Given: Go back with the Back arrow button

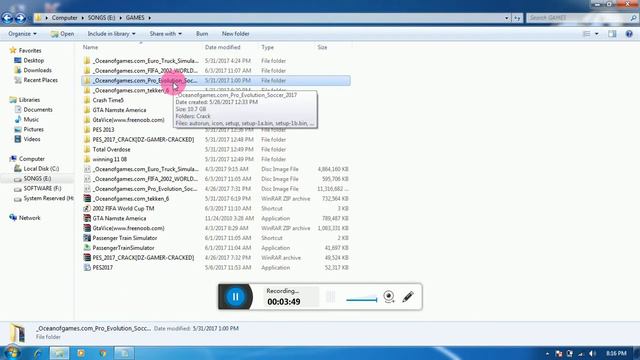Looking at the screenshot, I should [7, 18].
